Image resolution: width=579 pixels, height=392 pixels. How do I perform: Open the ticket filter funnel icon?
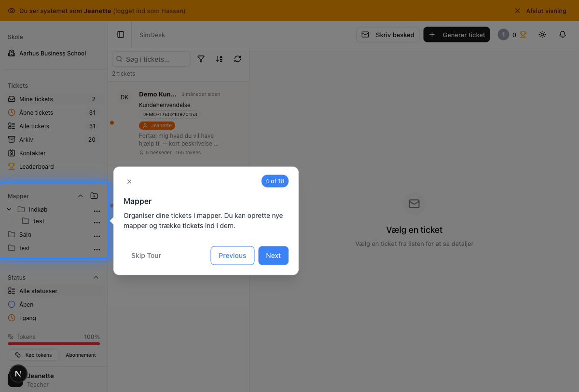coord(201,59)
